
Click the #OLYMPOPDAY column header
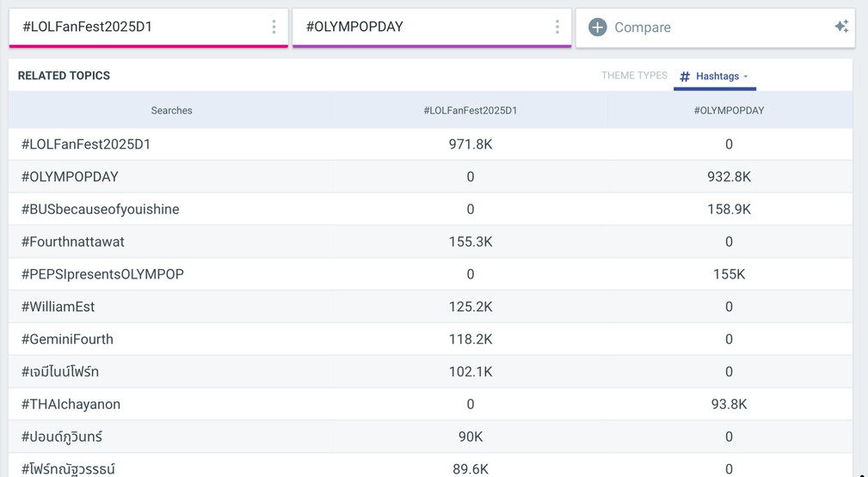click(729, 111)
